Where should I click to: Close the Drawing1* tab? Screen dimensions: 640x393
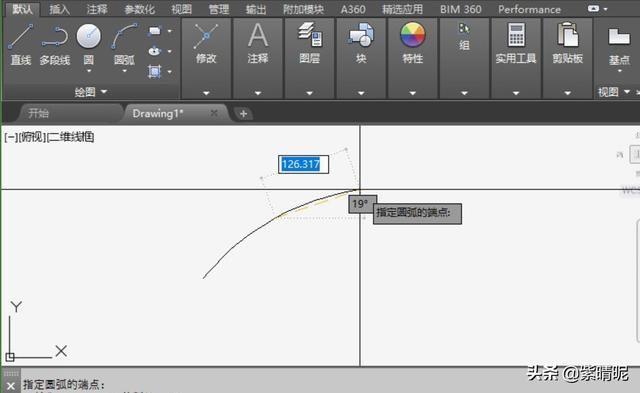pos(214,113)
